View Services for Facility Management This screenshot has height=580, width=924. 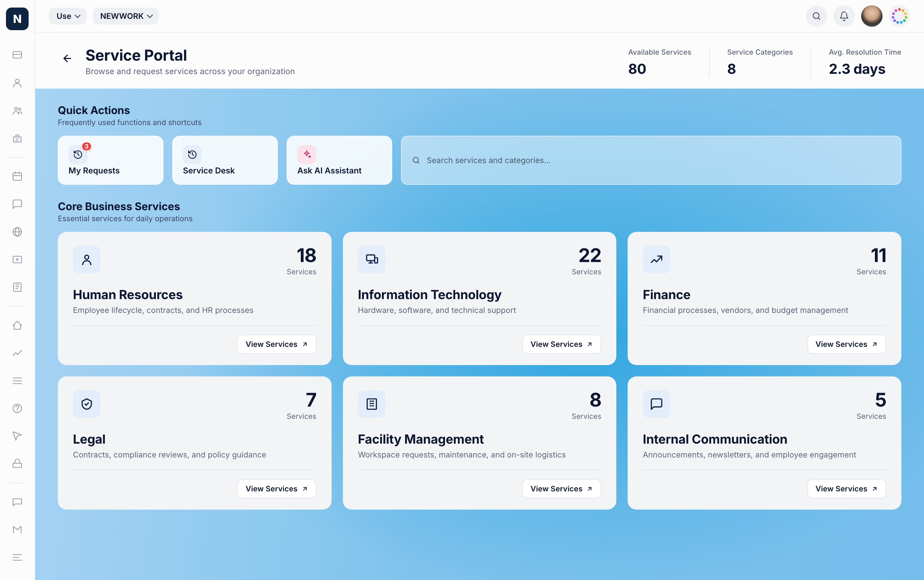pyautogui.click(x=561, y=489)
